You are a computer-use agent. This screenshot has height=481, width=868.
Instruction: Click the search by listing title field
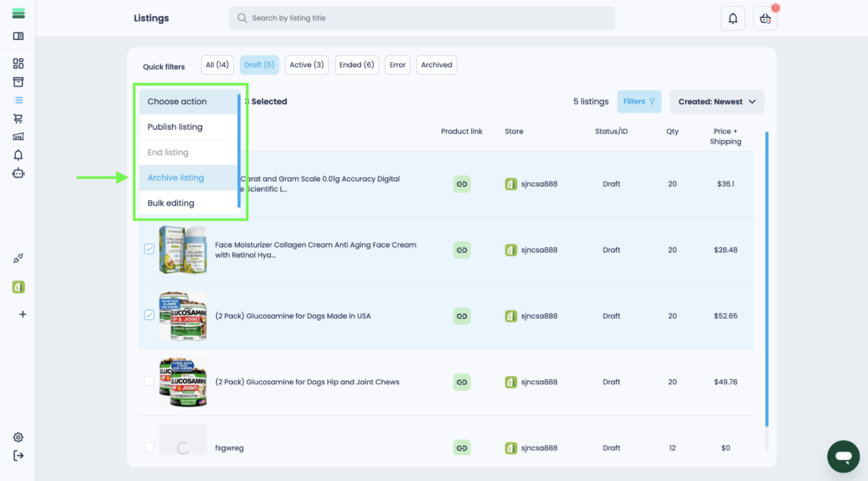coord(422,19)
